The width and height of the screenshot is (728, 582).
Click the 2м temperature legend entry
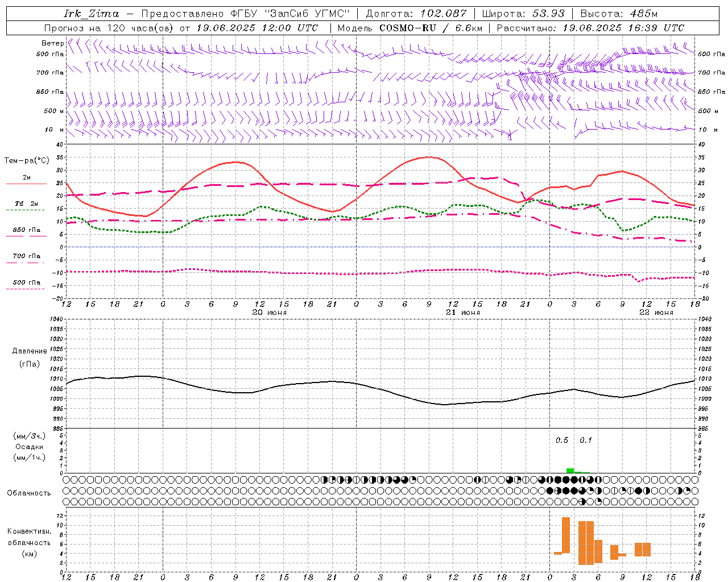point(27,178)
